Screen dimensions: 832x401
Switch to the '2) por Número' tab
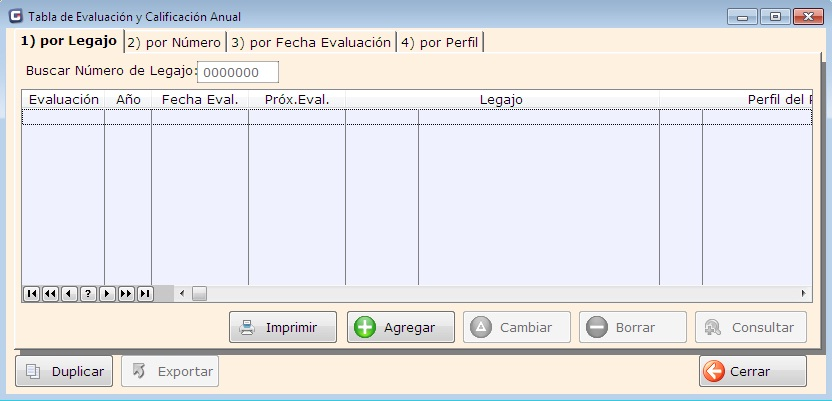174,42
